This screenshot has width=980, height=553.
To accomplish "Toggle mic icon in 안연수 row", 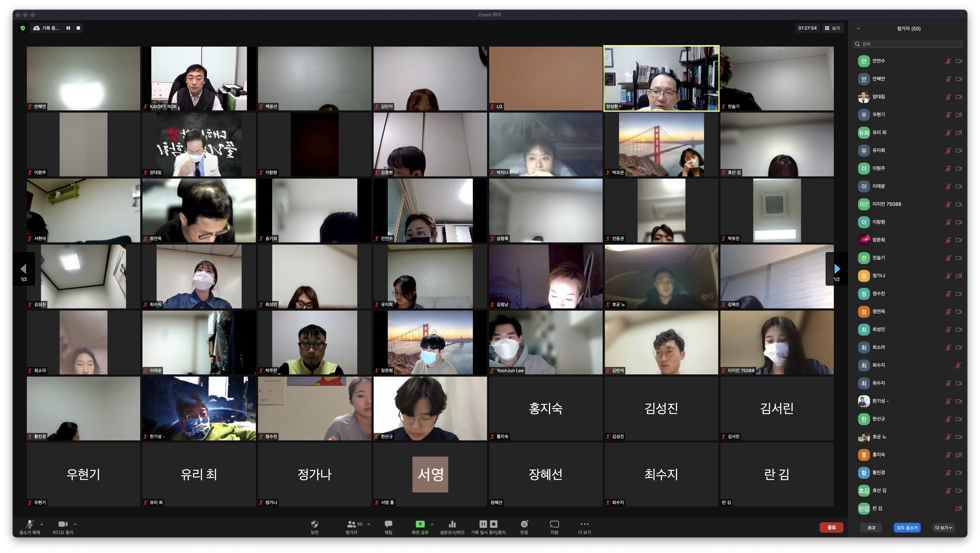I will tap(948, 61).
